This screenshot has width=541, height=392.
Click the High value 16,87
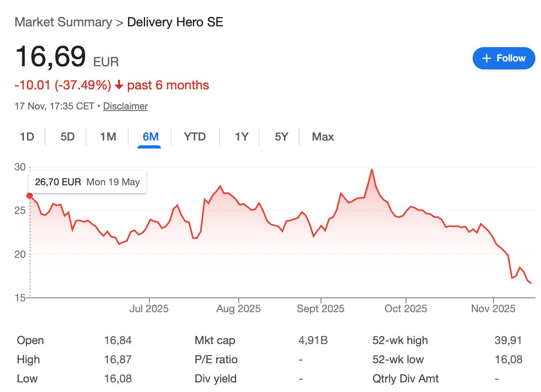118,360
